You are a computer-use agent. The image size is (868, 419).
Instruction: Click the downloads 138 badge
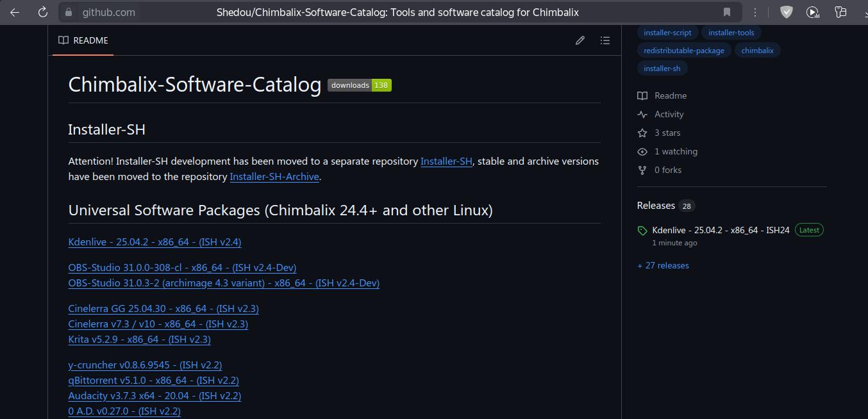(360, 85)
